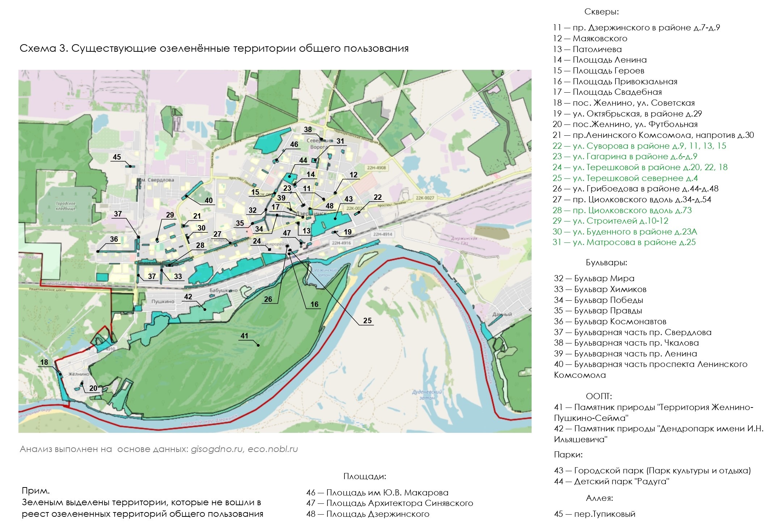Image resolution: width=782 pixels, height=532 pixels.
Task: Click map callout number 18 near Желнино
Action: coord(44,362)
